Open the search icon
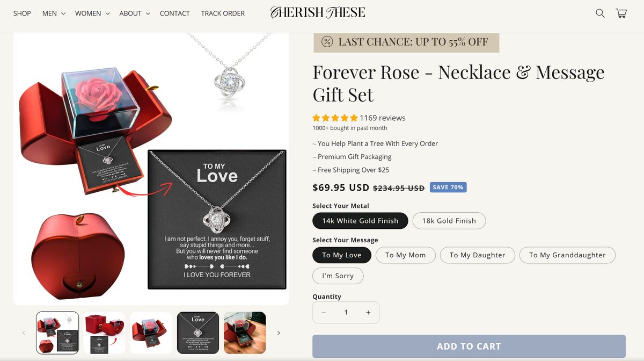Screen dimensions: 644x361 click(600, 13)
